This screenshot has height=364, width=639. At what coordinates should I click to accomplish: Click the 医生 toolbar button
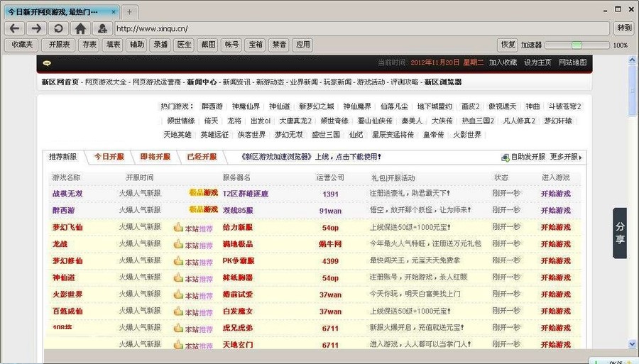[x=184, y=45]
